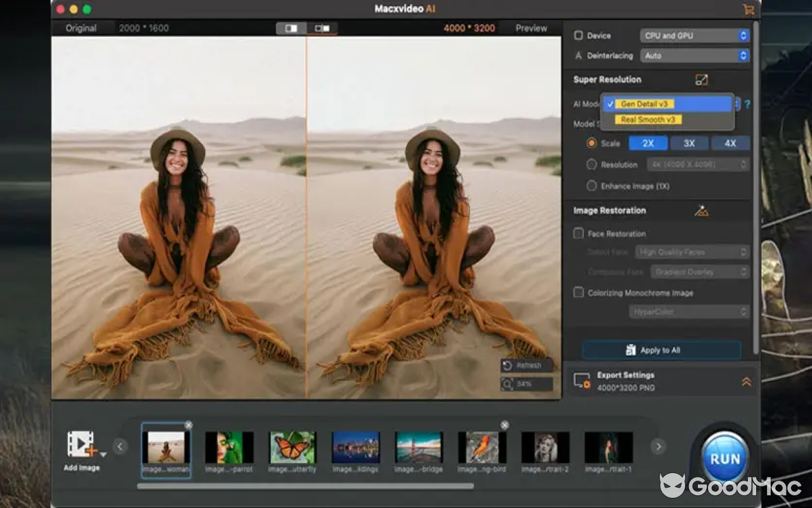Click the shopping cart icon
This screenshot has width=812, height=508.
748,10
